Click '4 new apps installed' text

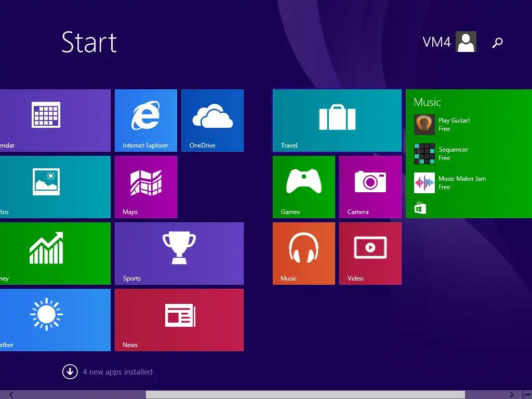point(117,372)
